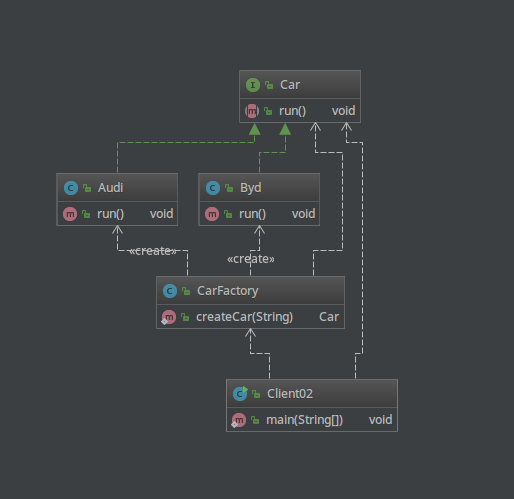Viewport: 514px width, 499px height.
Task: Click the Car return type in CarFactory node
Action: (329, 317)
